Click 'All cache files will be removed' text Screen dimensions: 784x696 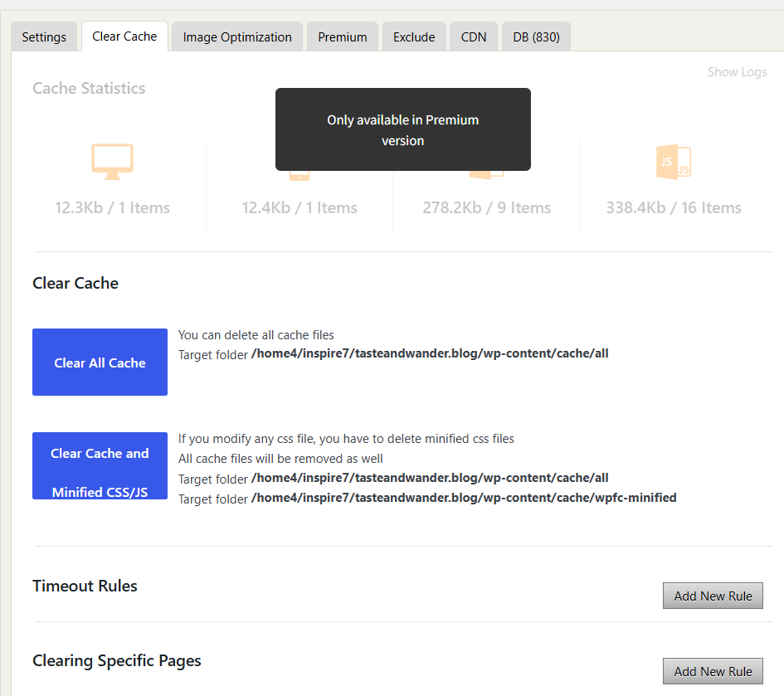pos(280,459)
